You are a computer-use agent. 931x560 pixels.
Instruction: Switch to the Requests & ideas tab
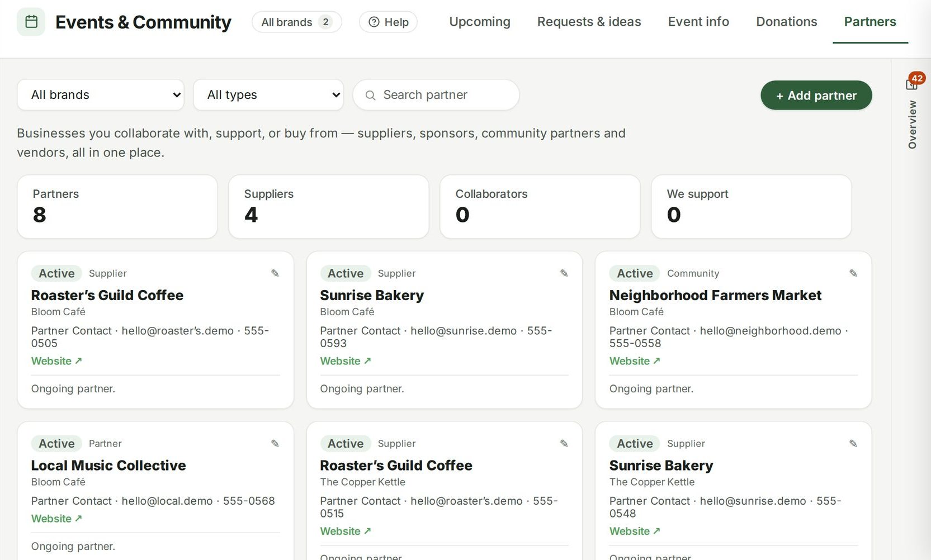pos(589,22)
